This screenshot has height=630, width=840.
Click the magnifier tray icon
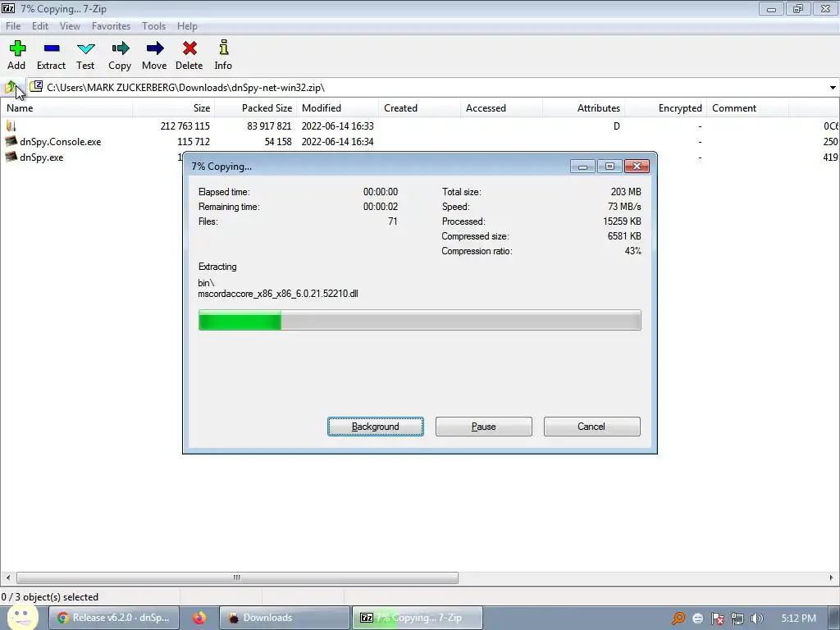pos(678,619)
